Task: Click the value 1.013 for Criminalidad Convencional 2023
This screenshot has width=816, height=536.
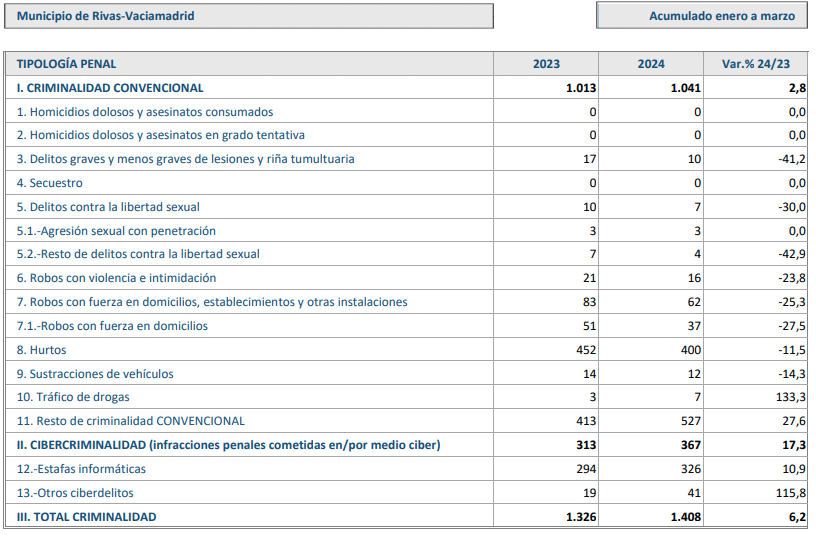Action: point(581,88)
